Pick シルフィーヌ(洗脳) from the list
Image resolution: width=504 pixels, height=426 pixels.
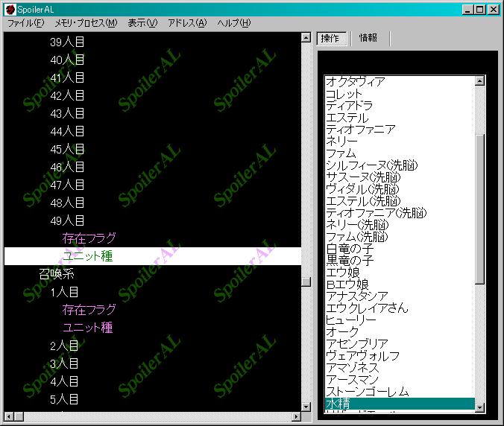tap(371, 165)
